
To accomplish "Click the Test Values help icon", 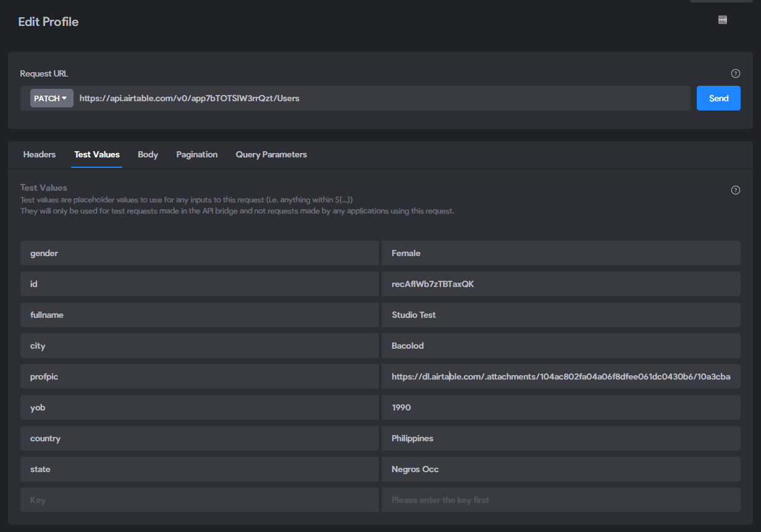I will 735,190.
